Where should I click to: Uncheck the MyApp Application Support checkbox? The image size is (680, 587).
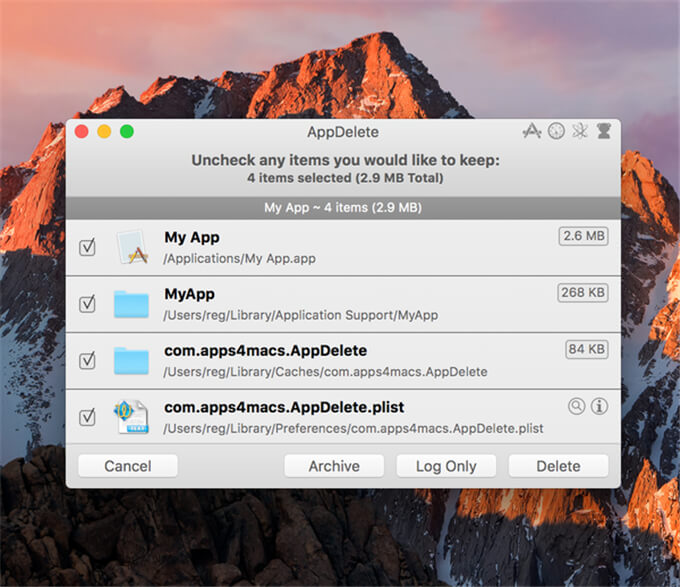coord(87,304)
